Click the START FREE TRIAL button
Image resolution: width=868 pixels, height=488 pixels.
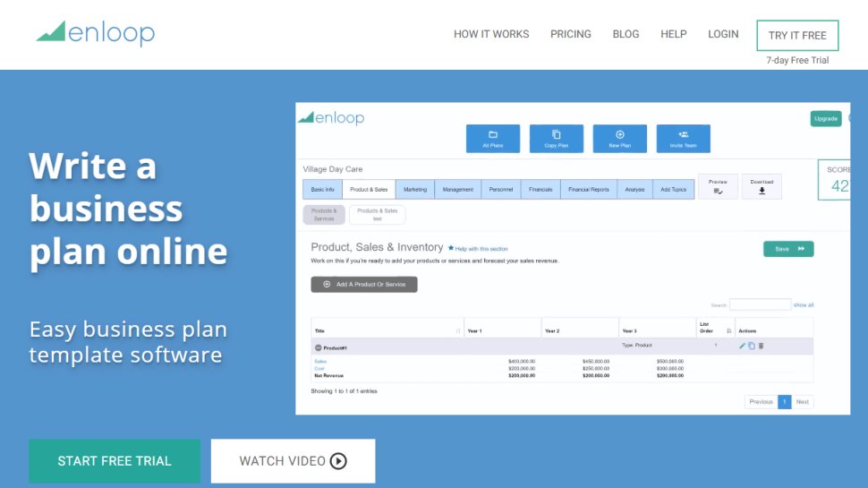[x=115, y=461]
